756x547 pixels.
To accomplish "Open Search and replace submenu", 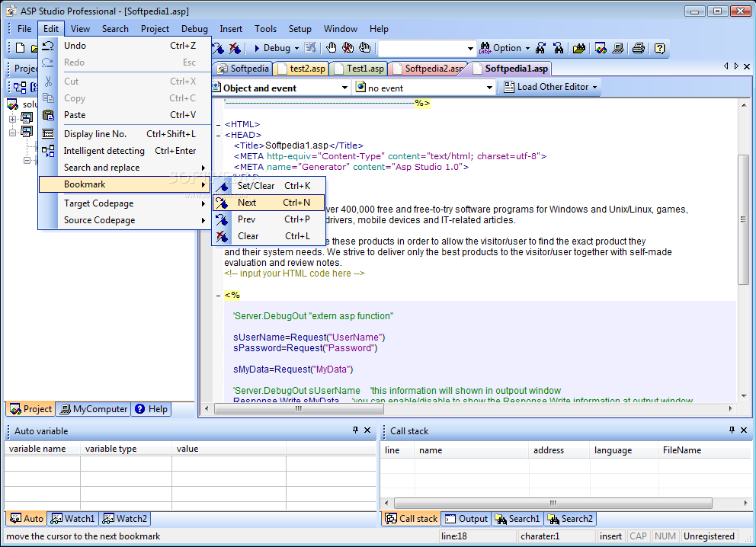I will (124, 168).
